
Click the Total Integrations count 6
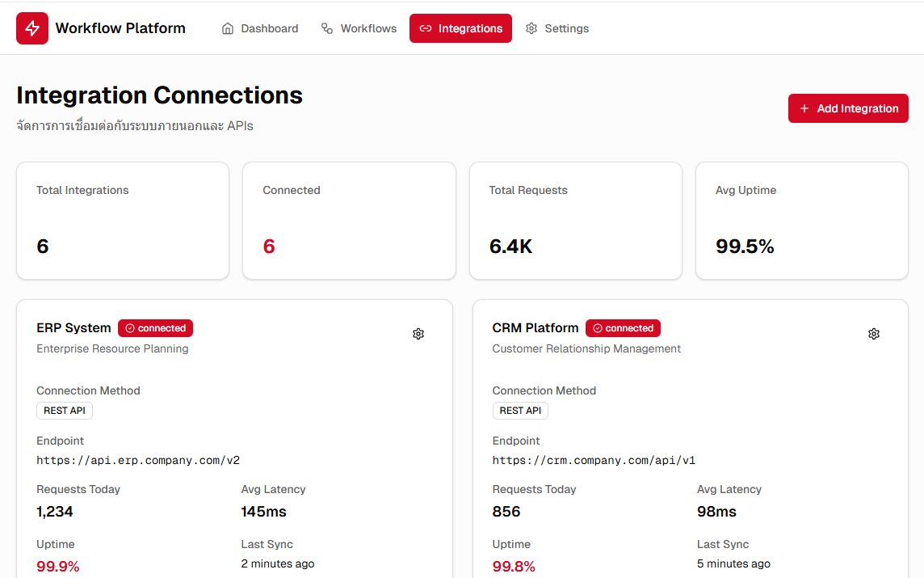(43, 246)
